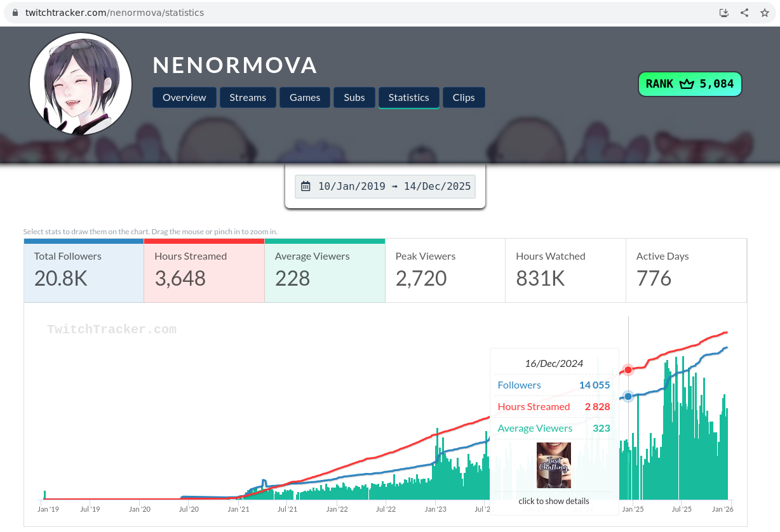Click 'click to show details' in tooltip
Image resolution: width=780 pixels, height=532 pixels.
[x=554, y=501]
